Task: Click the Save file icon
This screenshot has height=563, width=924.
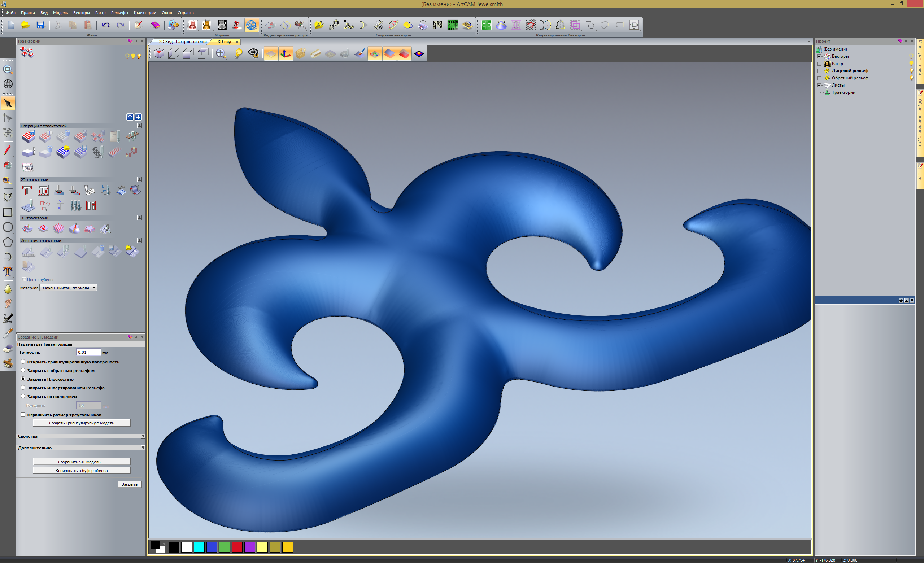Action: 40,25
